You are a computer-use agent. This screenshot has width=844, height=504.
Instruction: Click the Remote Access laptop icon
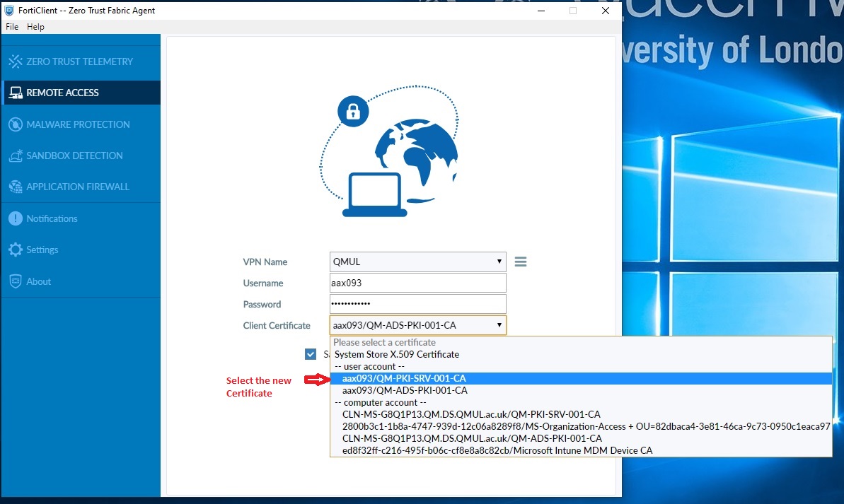click(x=16, y=93)
